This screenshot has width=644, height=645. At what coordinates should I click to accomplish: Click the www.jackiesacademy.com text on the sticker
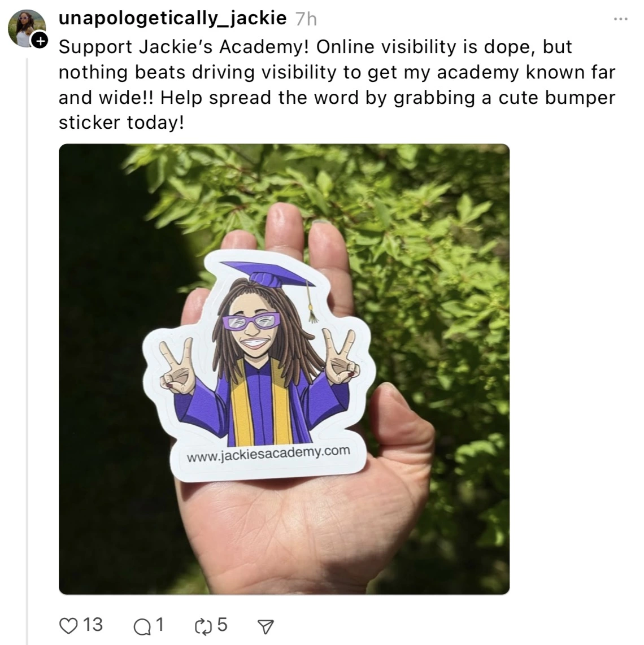pos(268,454)
